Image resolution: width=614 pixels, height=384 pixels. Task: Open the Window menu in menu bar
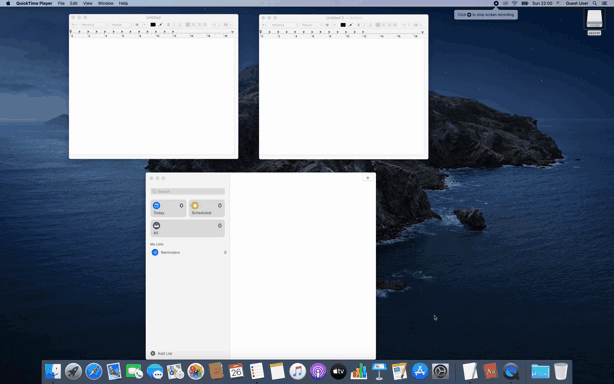click(105, 4)
